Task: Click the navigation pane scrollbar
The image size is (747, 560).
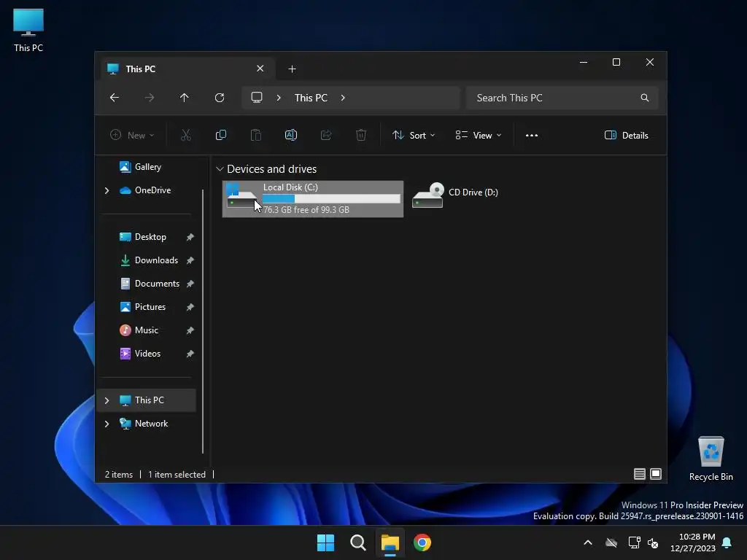Action: [x=203, y=322]
